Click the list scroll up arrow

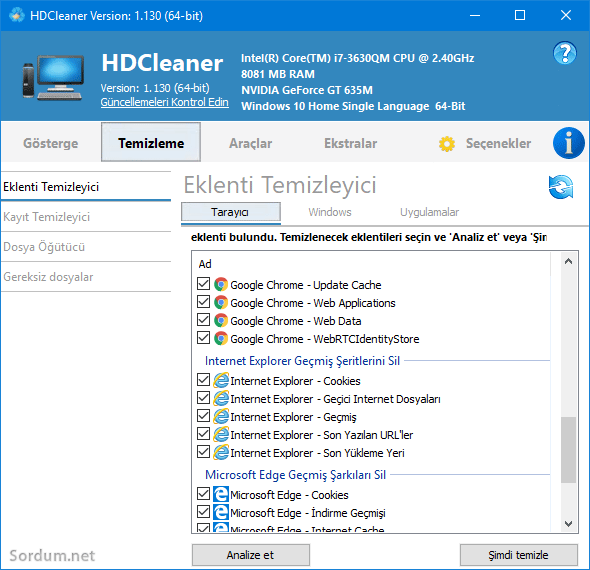tap(568, 261)
